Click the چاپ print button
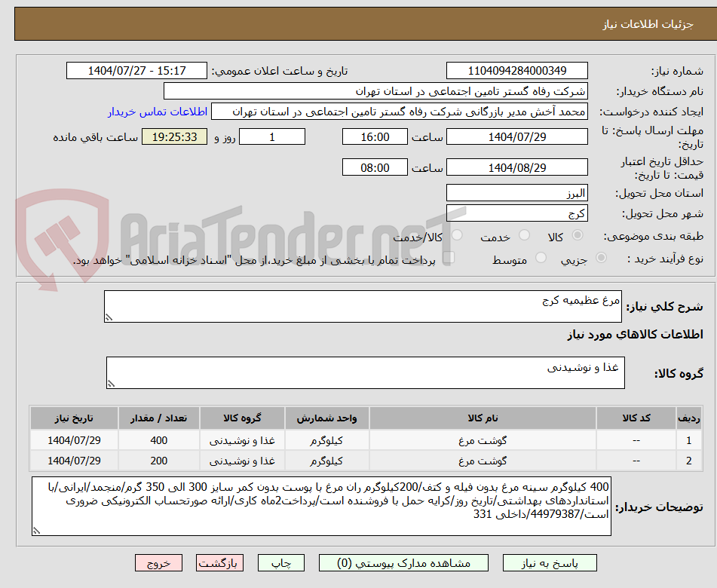Image resolution: width=717 pixels, height=588 pixels. tap(281, 563)
